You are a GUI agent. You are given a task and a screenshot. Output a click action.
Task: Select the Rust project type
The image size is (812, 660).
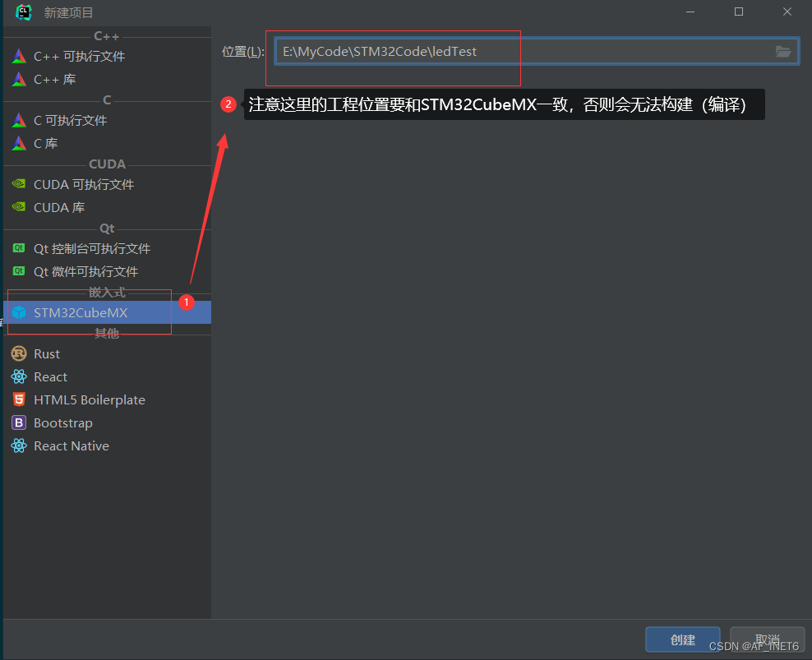click(x=107, y=353)
